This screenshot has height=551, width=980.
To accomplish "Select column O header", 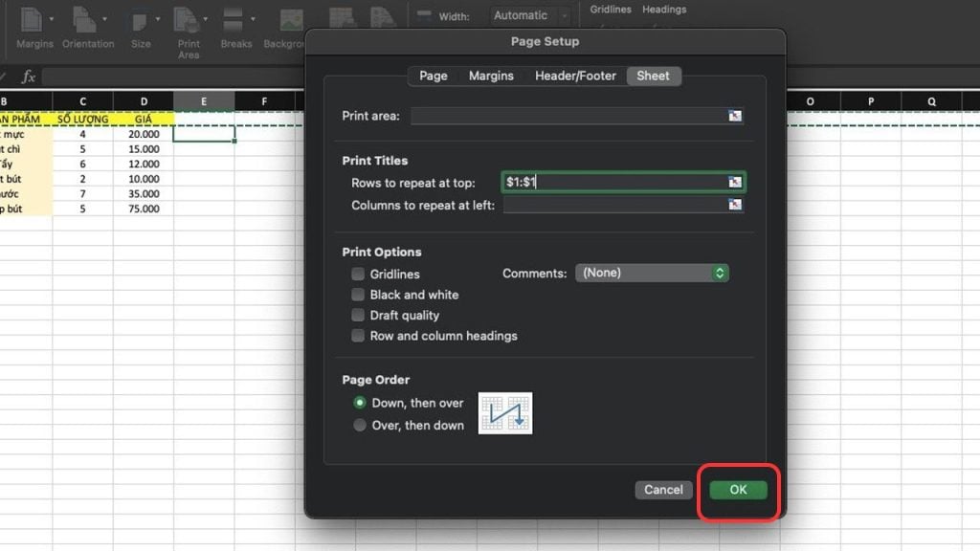I will pyautogui.click(x=810, y=101).
